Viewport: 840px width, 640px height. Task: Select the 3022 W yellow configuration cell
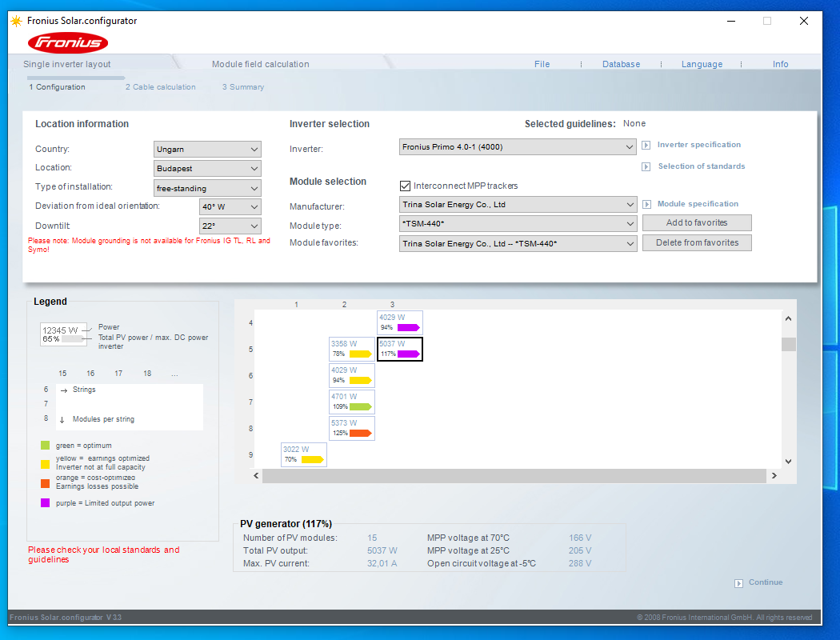304,455
